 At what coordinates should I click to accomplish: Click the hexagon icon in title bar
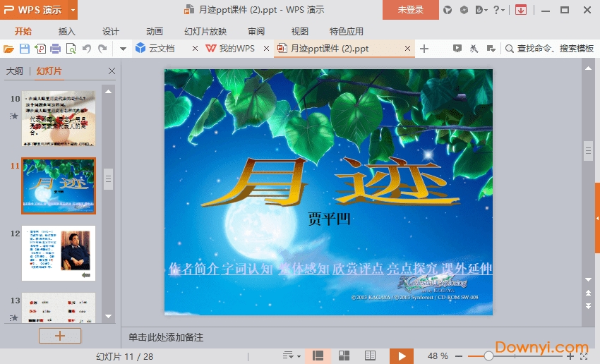(464, 10)
